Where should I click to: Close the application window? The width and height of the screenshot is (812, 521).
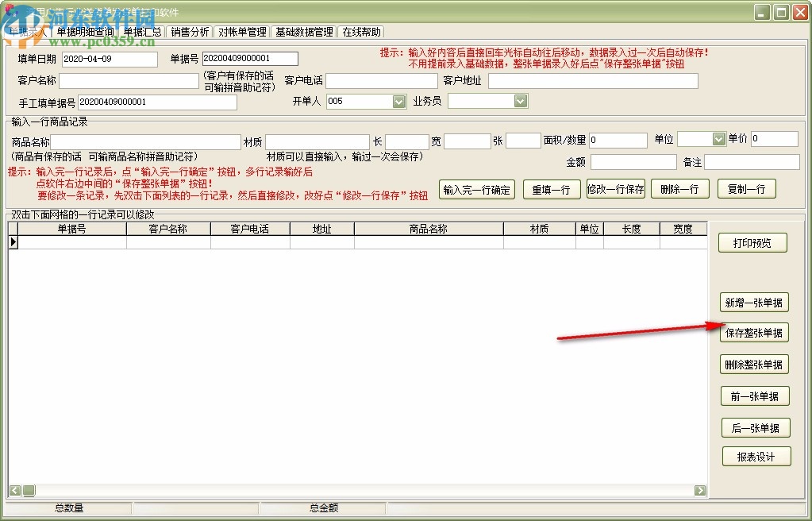point(800,12)
